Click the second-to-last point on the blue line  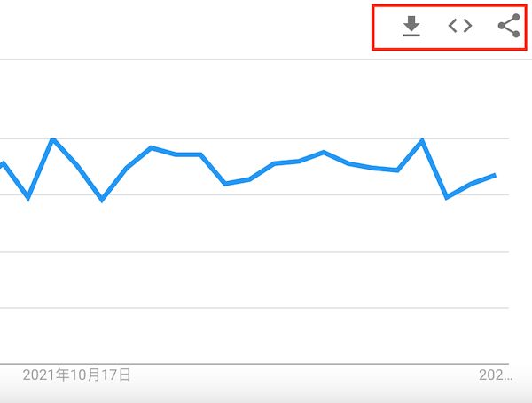472,184
